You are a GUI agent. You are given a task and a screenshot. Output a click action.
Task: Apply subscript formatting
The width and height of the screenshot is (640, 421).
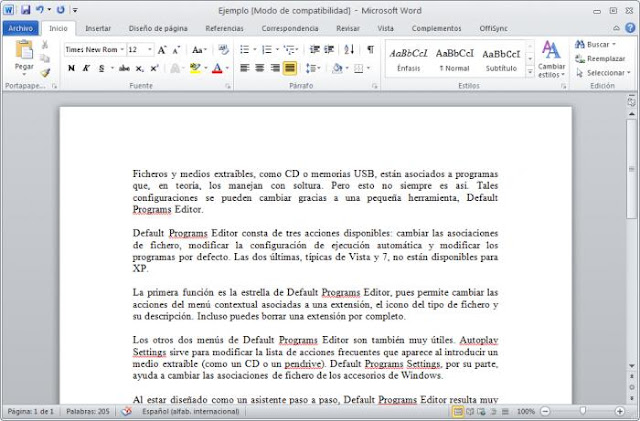[140, 69]
